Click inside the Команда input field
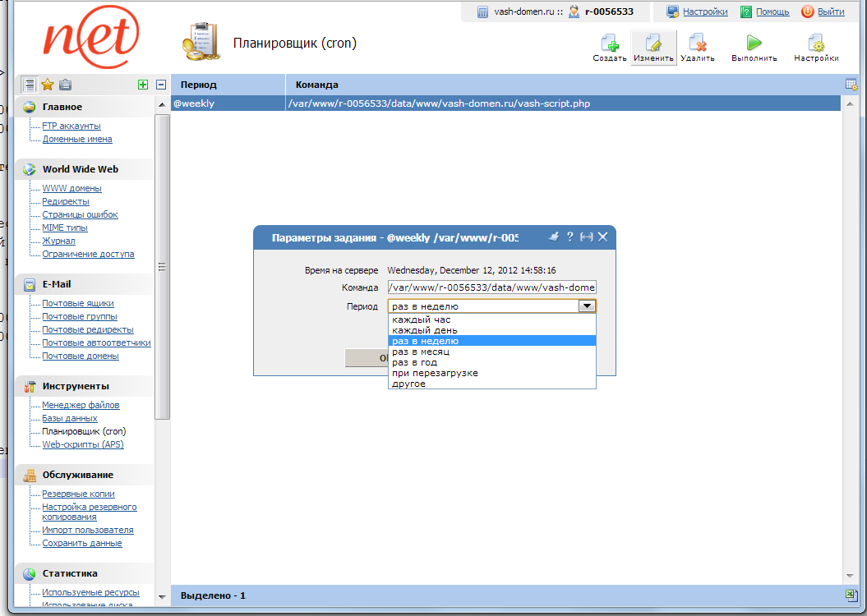Screen dimensions: 867x616 [491, 287]
